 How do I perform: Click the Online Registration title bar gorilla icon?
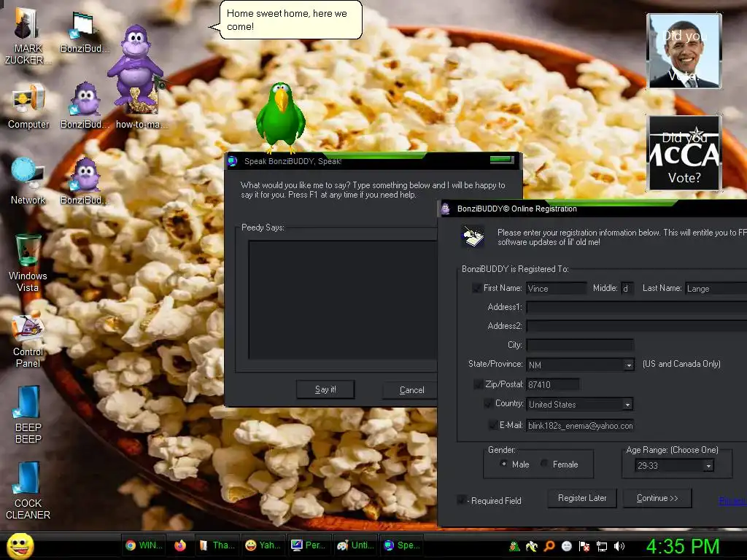pos(446,209)
